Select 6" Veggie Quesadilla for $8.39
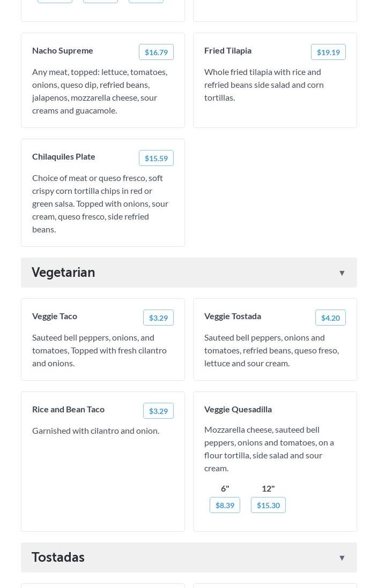Image resolution: width=378 pixels, height=588 pixels. [x=225, y=505]
